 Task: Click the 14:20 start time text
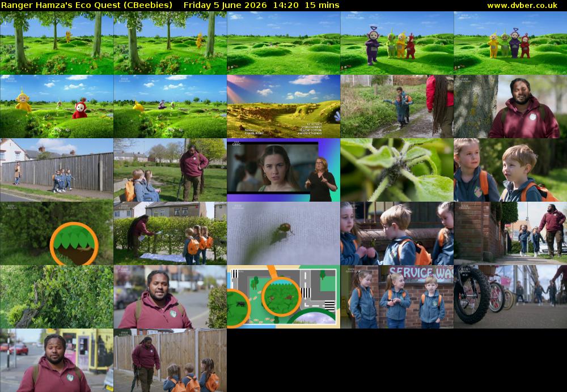(x=286, y=6)
